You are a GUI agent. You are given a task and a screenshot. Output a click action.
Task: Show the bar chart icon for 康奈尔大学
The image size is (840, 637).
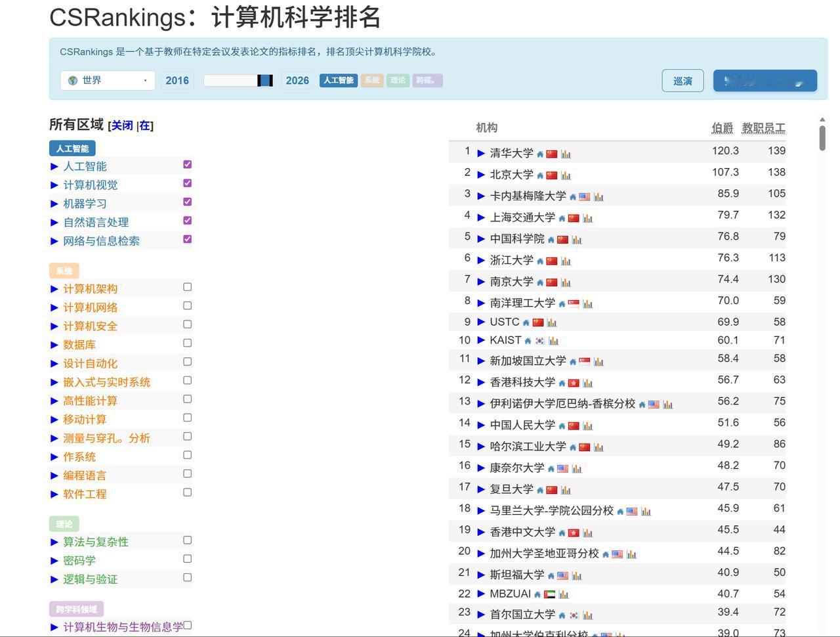tap(577, 468)
